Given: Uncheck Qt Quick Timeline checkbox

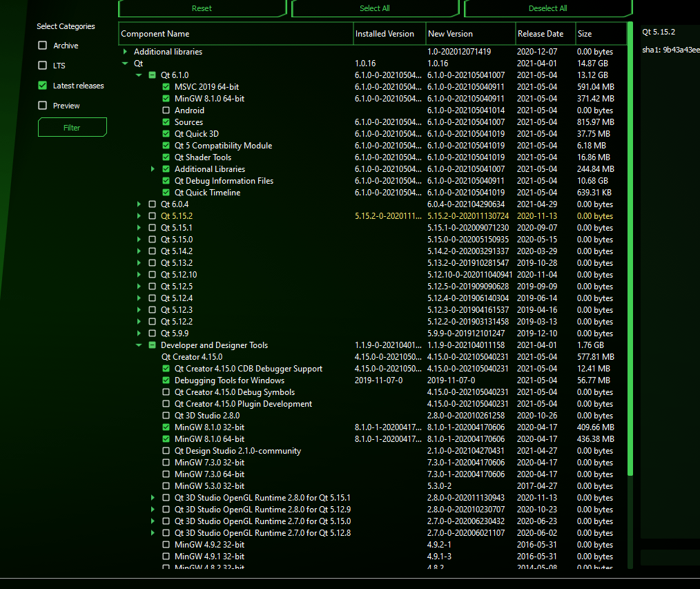Looking at the screenshot, I should coord(166,193).
